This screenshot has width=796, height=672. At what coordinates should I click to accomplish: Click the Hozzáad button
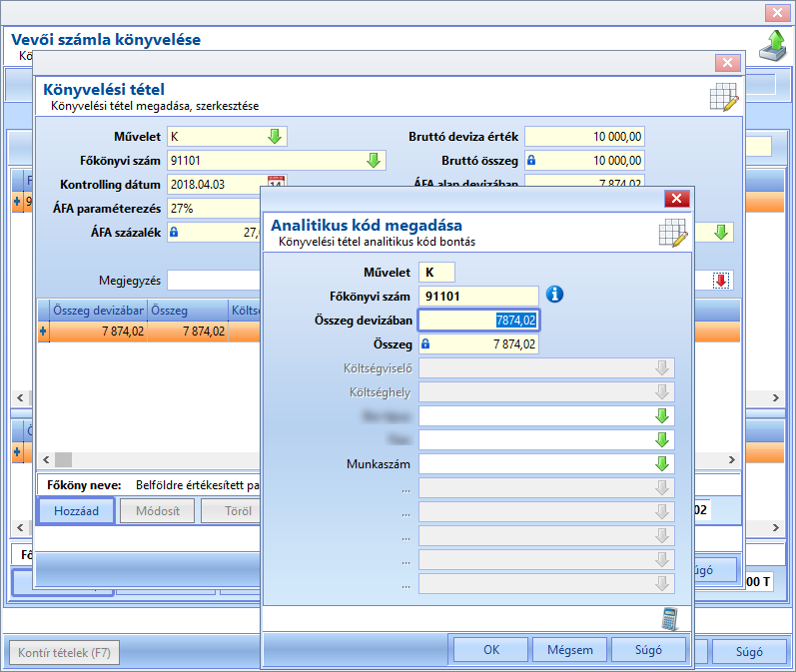click(x=76, y=511)
